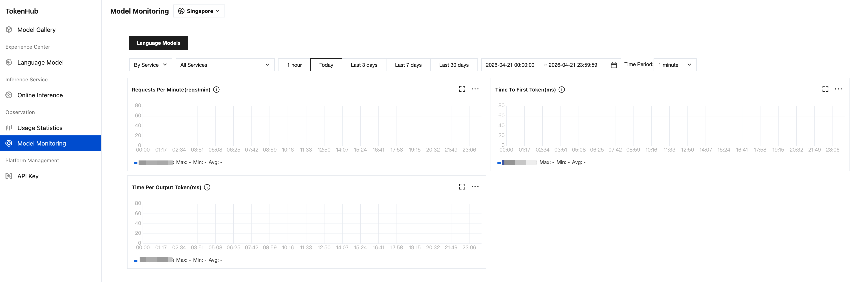This screenshot has height=282, width=868.
Task: Select the Last 7 days range
Action: (408, 65)
